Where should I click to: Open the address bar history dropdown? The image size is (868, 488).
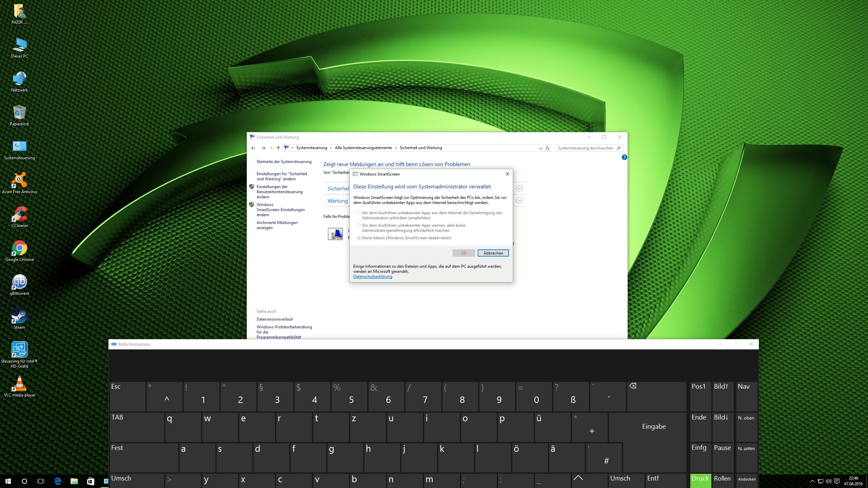(540, 148)
